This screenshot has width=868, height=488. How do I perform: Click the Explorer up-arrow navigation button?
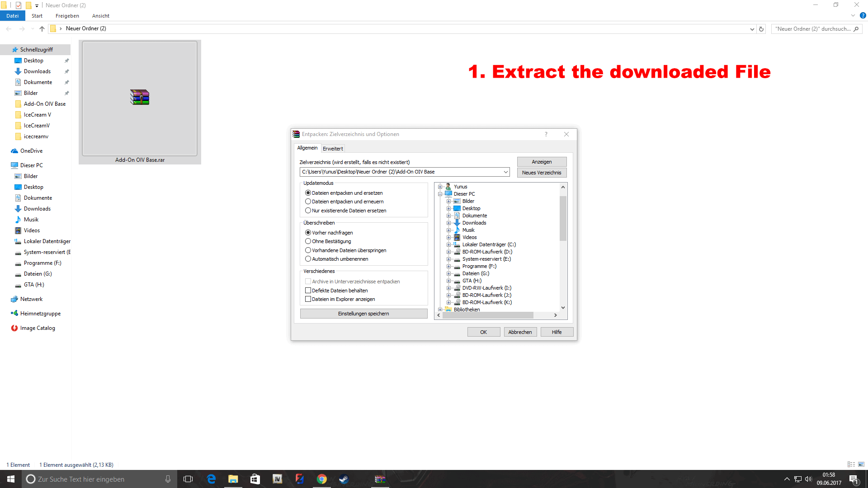point(42,28)
